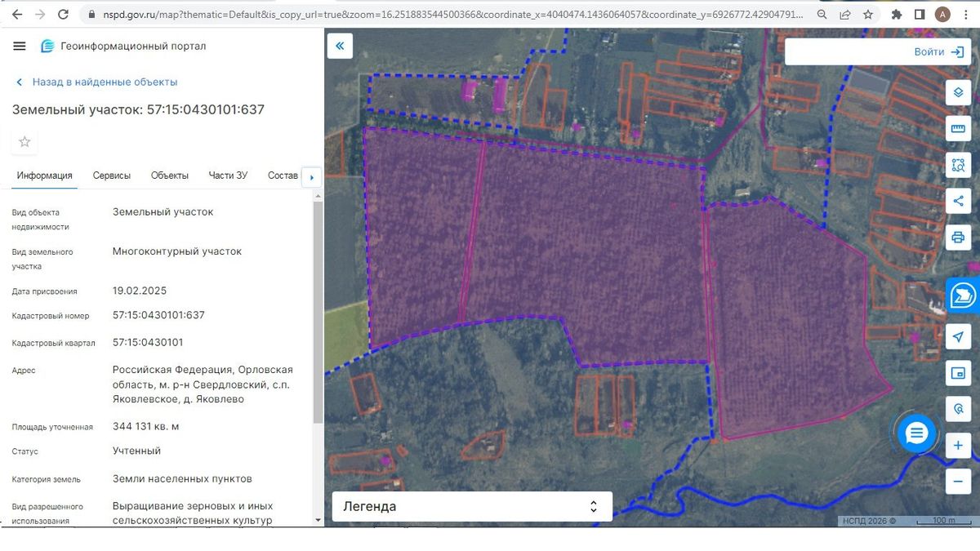The height and width of the screenshot is (551, 980).
Task: Click the info panel vertical scrollbar
Action: click(318, 310)
